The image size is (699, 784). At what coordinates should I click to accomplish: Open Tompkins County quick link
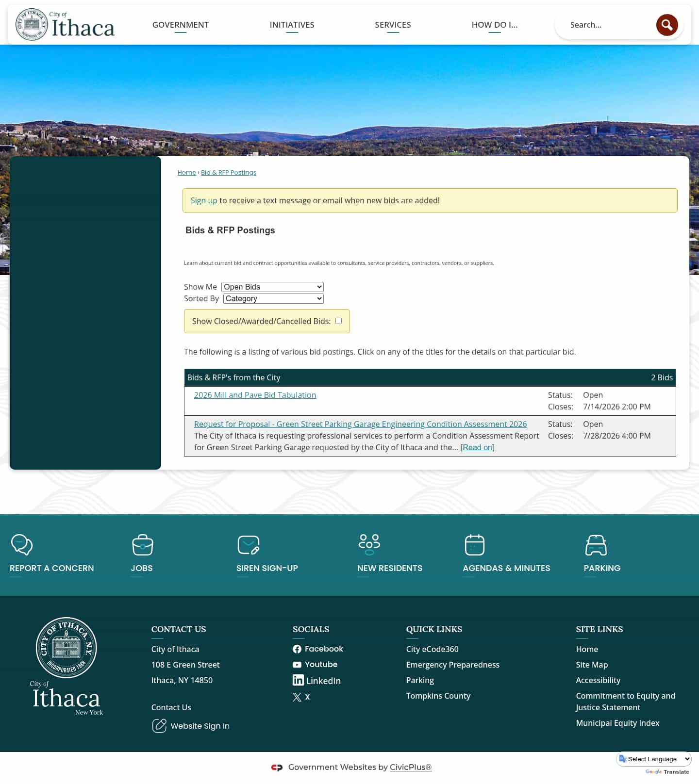[x=438, y=696]
